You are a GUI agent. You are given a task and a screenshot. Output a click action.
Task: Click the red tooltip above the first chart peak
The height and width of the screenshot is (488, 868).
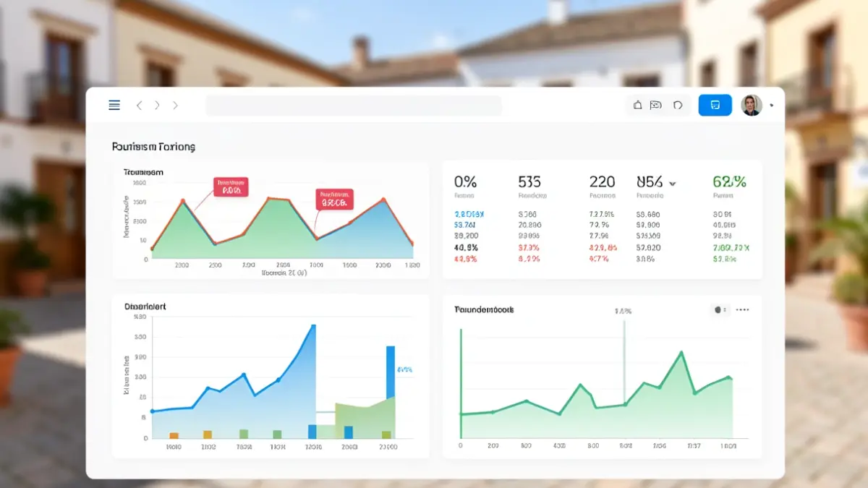pyautogui.click(x=231, y=187)
